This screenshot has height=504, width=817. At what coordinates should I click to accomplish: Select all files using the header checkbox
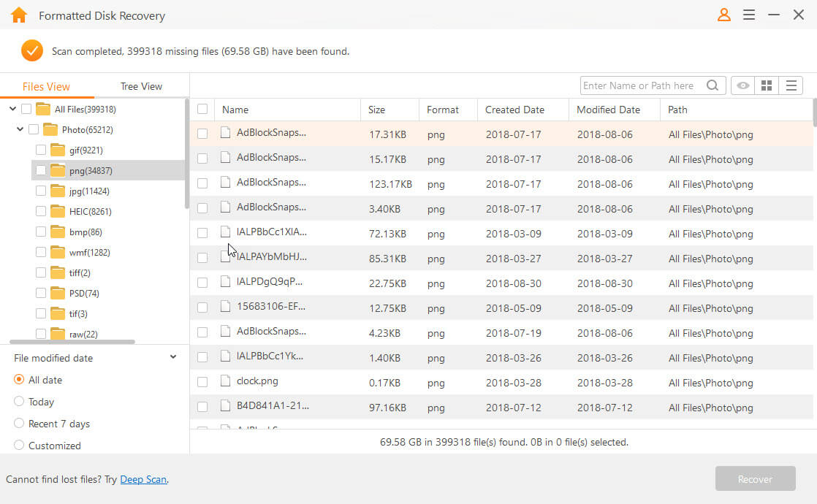pyautogui.click(x=202, y=108)
